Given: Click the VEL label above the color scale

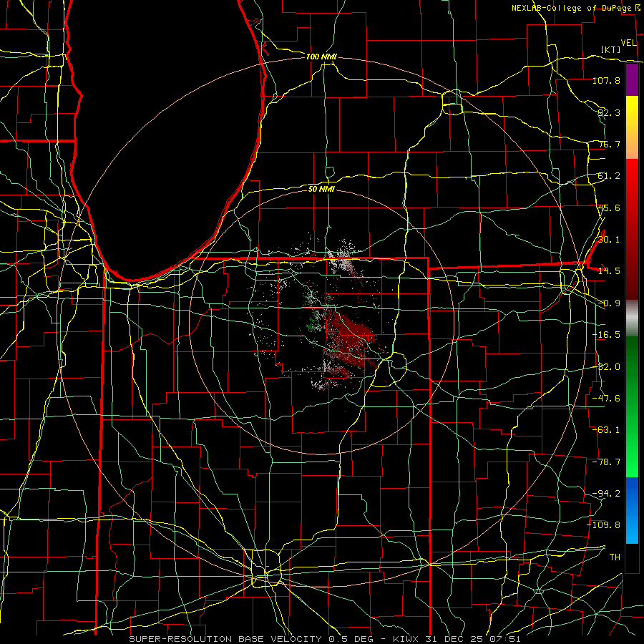Looking at the screenshot, I should point(628,43).
